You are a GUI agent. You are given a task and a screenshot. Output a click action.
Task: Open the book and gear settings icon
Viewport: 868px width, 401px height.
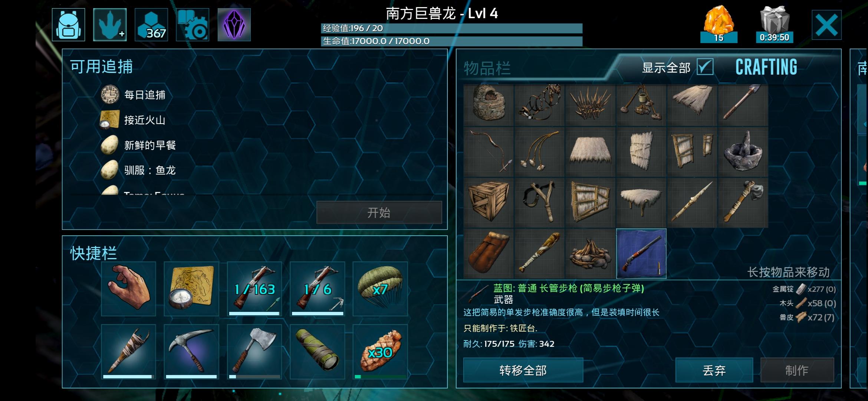[193, 25]
